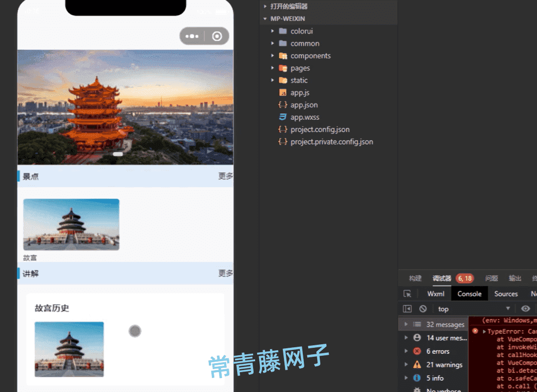
Task: Clear the console with the ban icon
Action: pyautogui.click(x=423, y=309)
